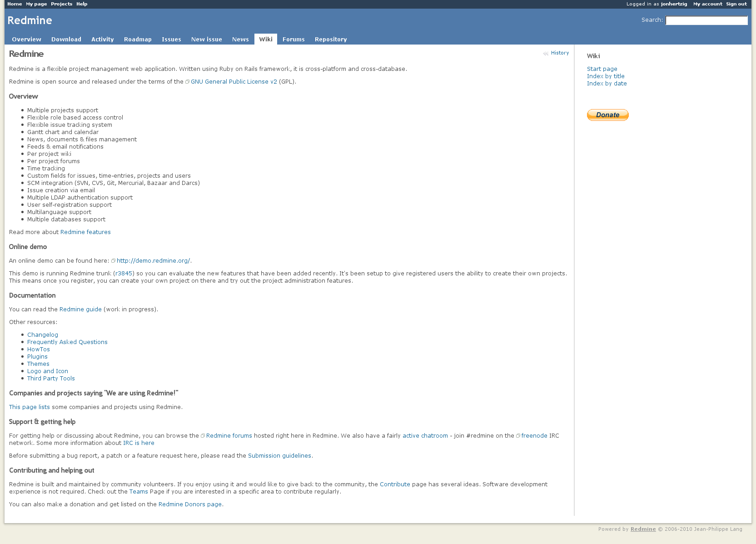756x544 pixels.
Task: Open the Download tab
Action: (66, 40)
